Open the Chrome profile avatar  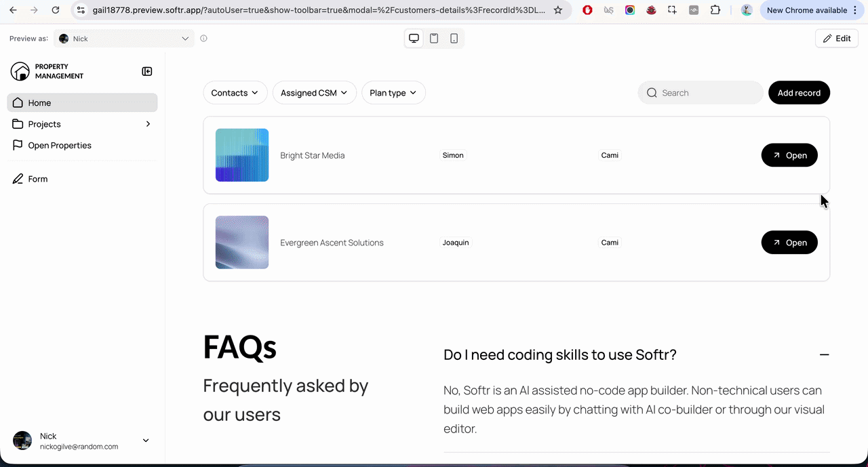(747, 10)
